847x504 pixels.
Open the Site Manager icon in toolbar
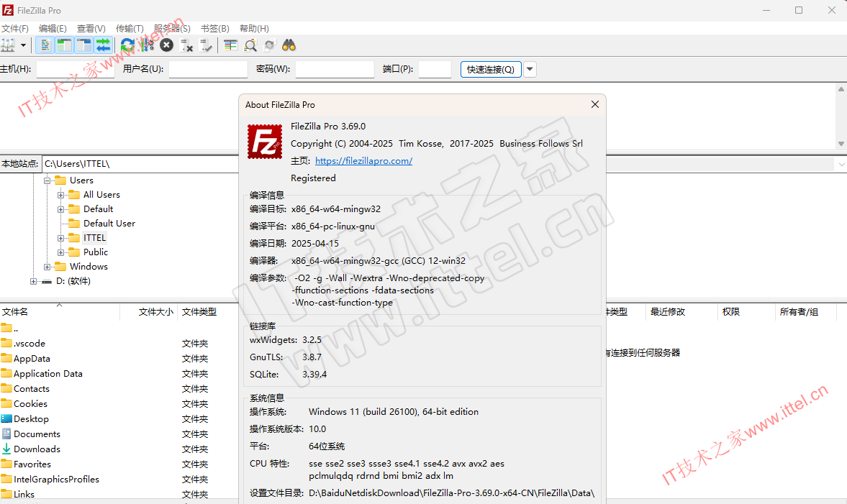point(8,45)
